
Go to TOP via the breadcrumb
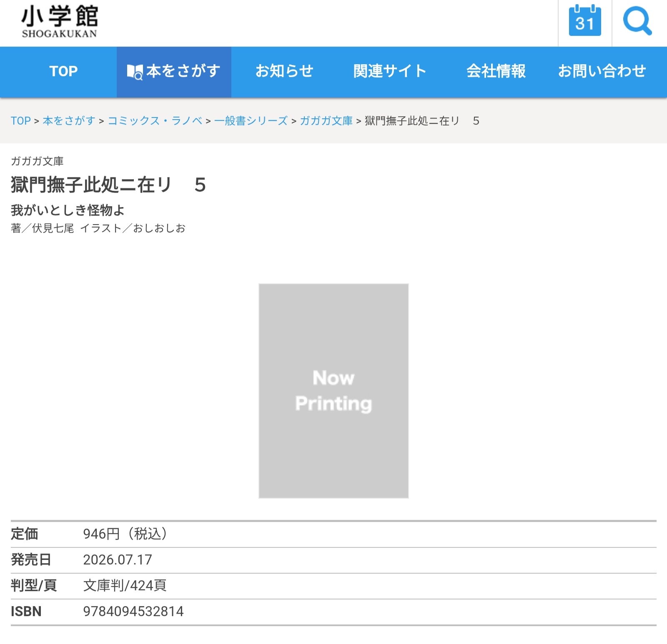click(x=21, y=121)
